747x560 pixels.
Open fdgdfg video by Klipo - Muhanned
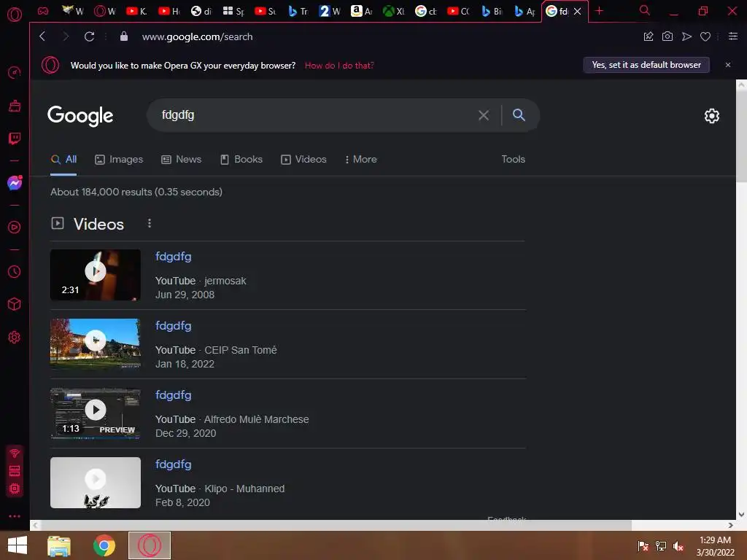pos(174,464)
